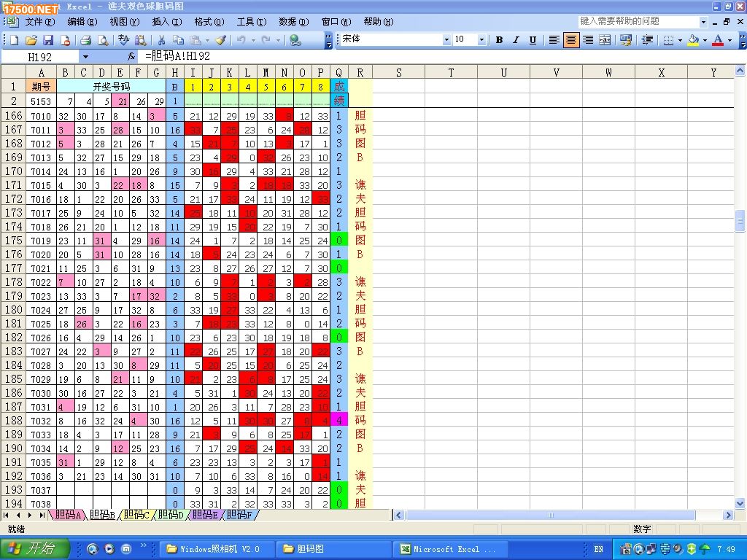Click the Microsoft Excel taskbar button
This screenshot has width=747, height=560.
450,549
